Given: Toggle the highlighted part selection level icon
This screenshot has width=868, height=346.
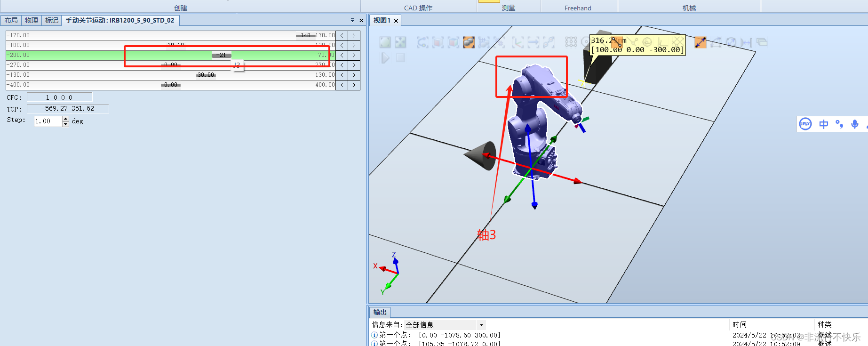Looking at the screenshot, I should (469, 42).
